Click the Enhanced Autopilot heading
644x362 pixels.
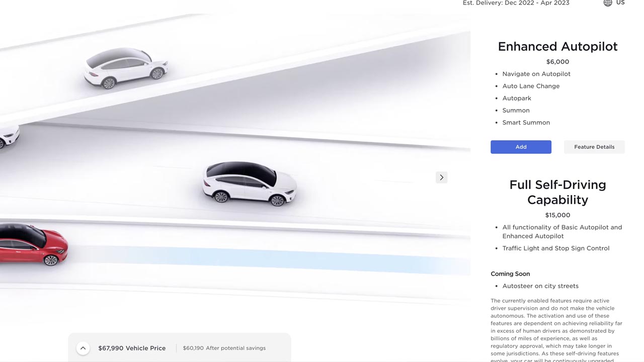(557, 46)
